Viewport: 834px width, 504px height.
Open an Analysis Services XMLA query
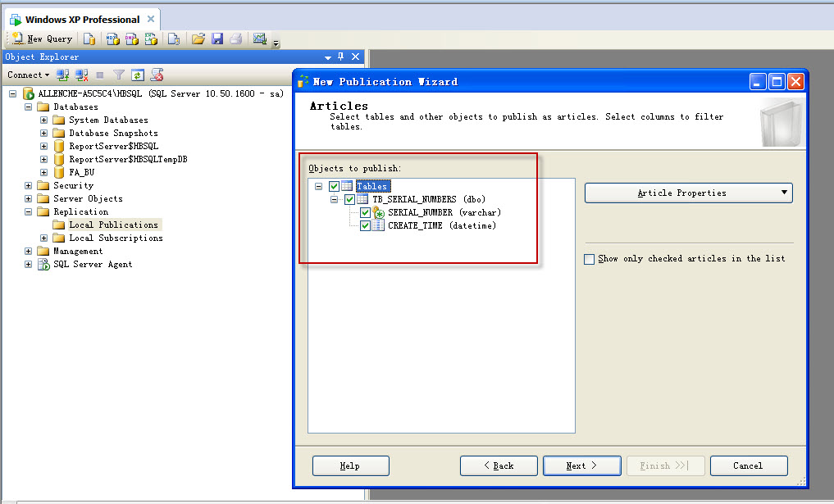tap(151, 39)
